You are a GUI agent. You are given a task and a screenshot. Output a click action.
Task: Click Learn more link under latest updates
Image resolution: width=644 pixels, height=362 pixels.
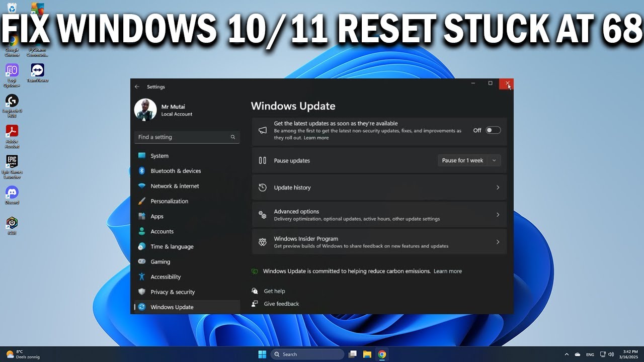pyautogui.click(x=316, y=138)
